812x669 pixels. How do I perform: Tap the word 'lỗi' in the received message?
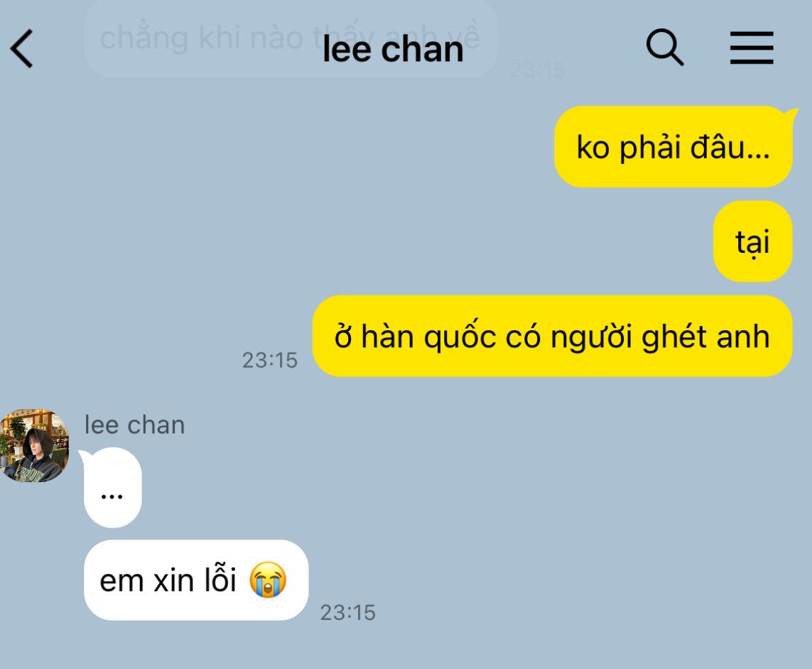click(220, 580)
